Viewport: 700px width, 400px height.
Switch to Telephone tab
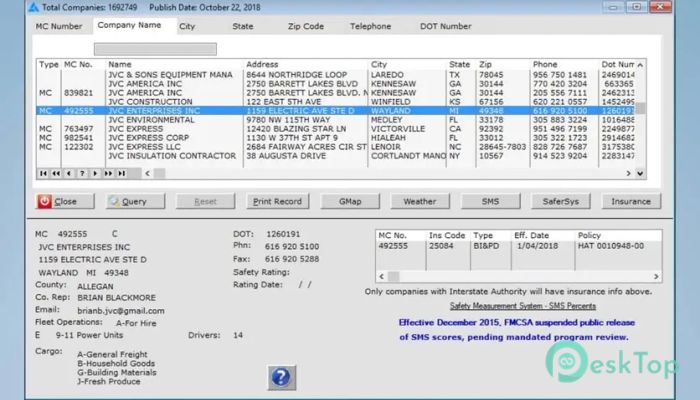pyautogui.click(x=370, y=26)
